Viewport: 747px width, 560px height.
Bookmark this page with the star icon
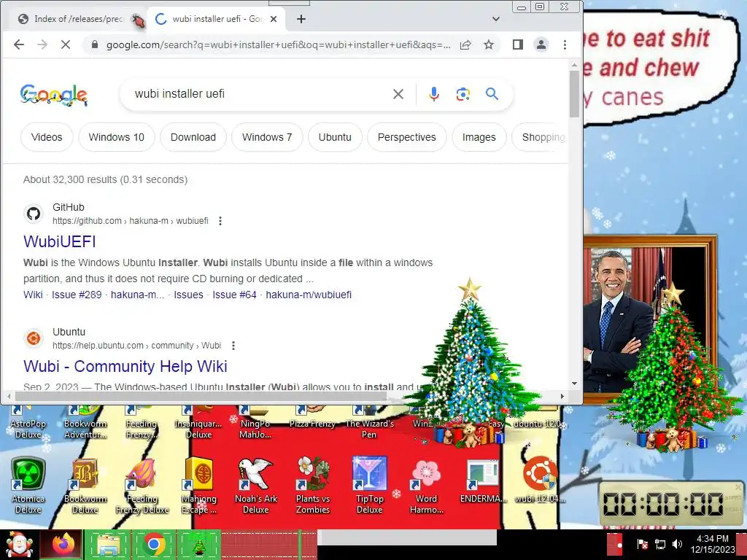tap(489, 44)
